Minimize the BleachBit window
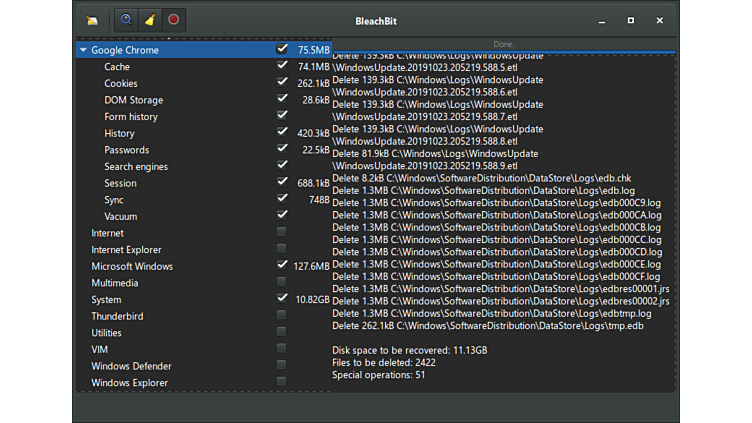This screenshot has height=423, width=752. click(x=602, y=20)
